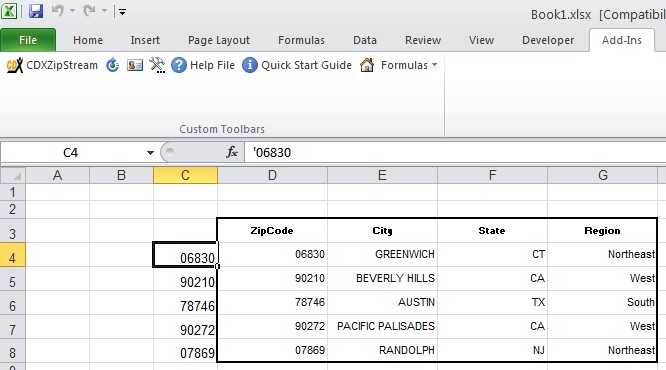Click the Select All corner triangle
The image size is (666, 370).
tap(13, 175)
